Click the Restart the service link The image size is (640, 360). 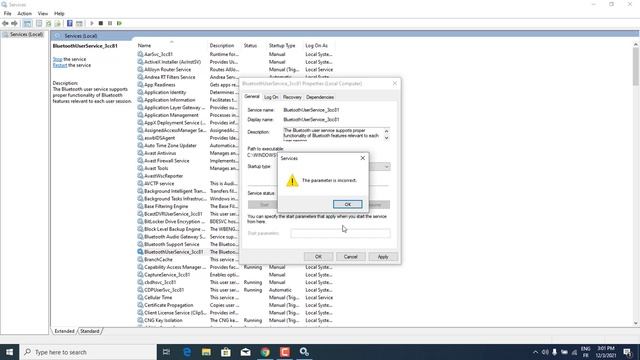[x=60, y=65]
